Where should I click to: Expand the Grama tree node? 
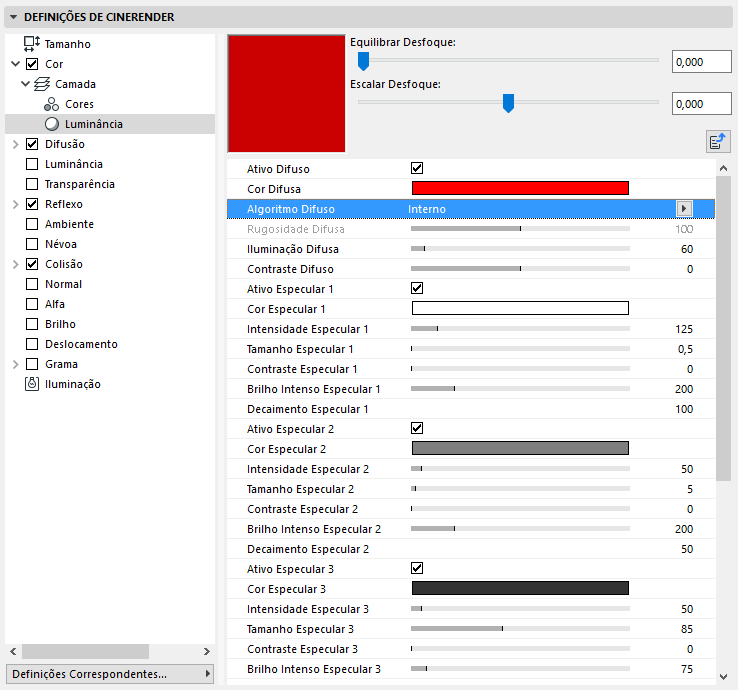16,364
